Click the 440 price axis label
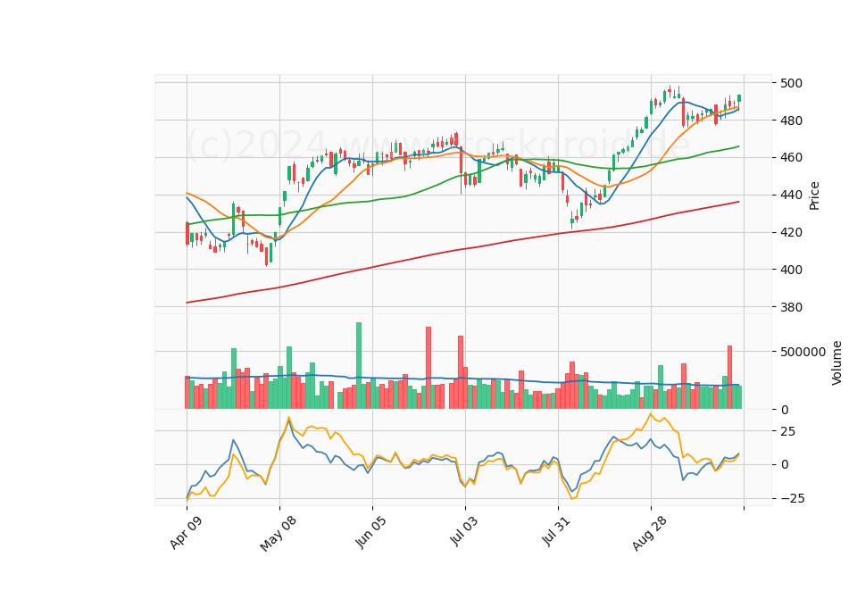The height and width of the screenshot is (616, 857). [x=792, y=195]
